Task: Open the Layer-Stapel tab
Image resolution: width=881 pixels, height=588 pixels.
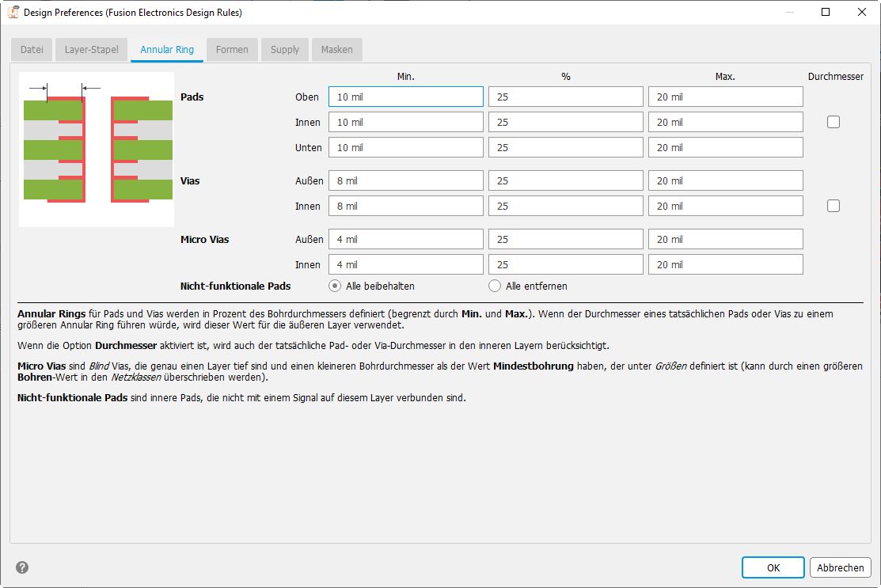Action: point(92,49)
